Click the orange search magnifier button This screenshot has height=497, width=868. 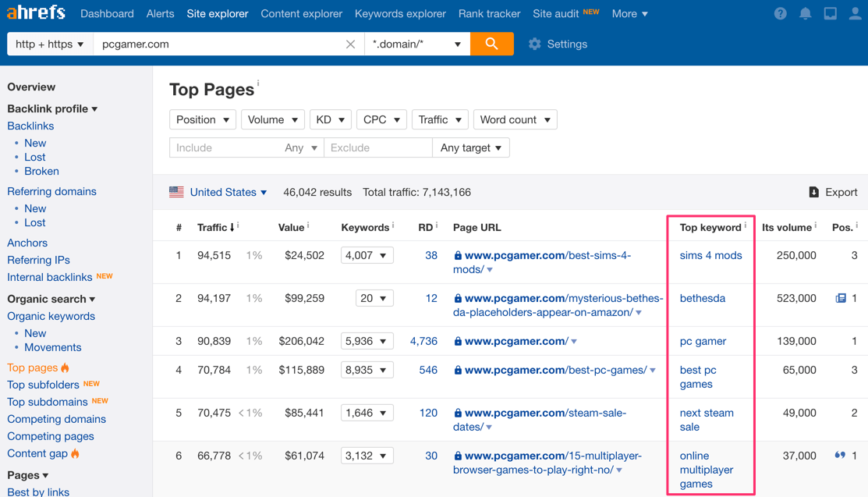pos(491,44)
